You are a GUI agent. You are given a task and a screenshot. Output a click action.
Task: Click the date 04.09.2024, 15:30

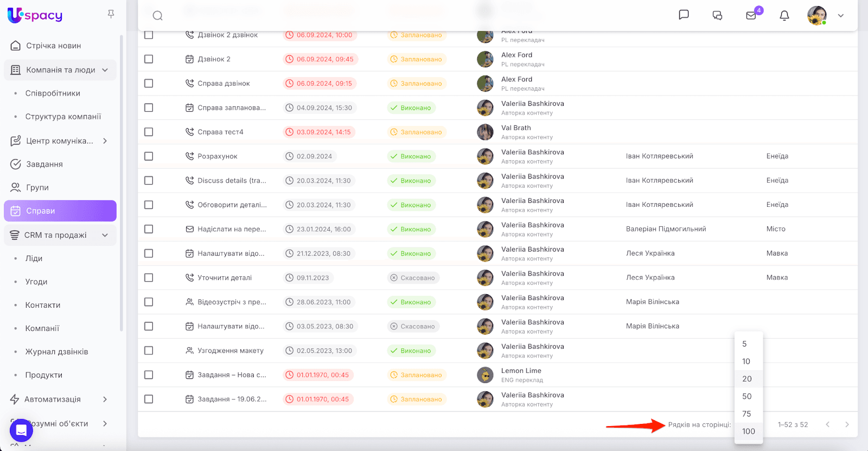(319, 108)
